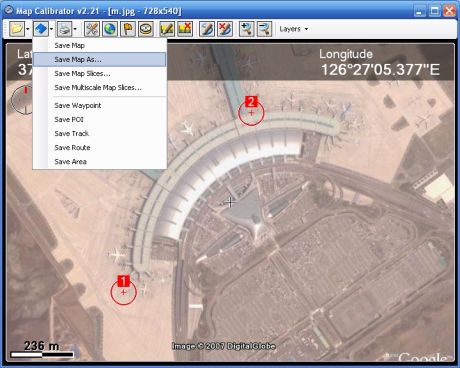Select the orange flag waypoint icon
The width and height of the screenshot is (460, 368).
(128, 29)
